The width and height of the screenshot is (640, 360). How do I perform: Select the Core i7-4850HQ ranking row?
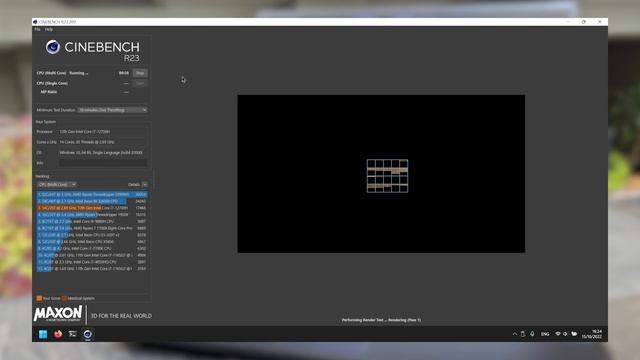click(x=92, y=262)
